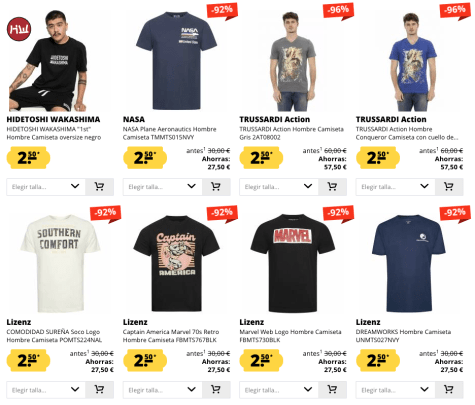The image size is (475, 405).
Task: Add Hidetoshi Wakashima shirt to cart
Action: pyautogui.click(x=99, y=187)
